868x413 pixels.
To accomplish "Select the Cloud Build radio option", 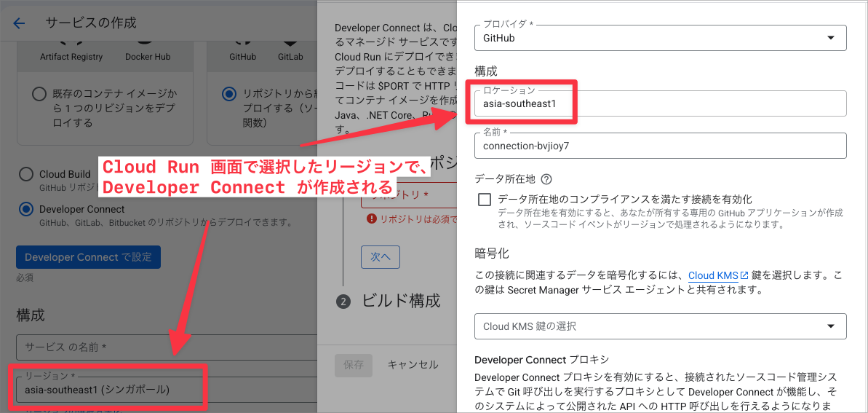I will pos(25,175).
